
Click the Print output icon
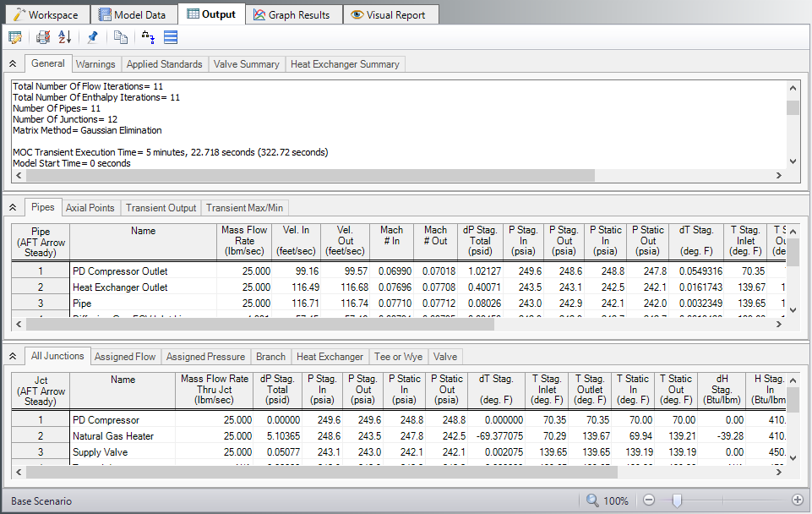coord(42,37)
